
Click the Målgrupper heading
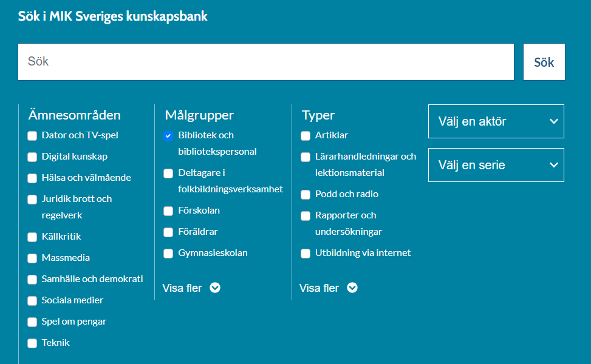point(199,115)
